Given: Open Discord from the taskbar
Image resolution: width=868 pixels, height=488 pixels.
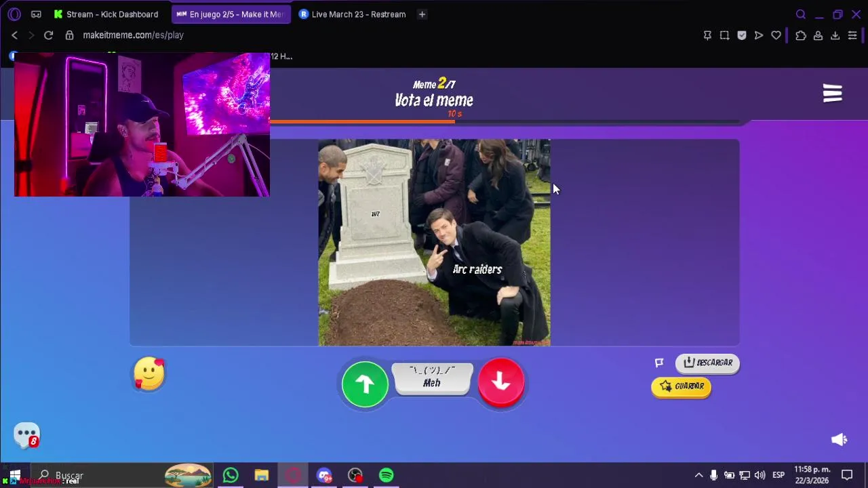Looking at the screenshot, I should 324,475.
